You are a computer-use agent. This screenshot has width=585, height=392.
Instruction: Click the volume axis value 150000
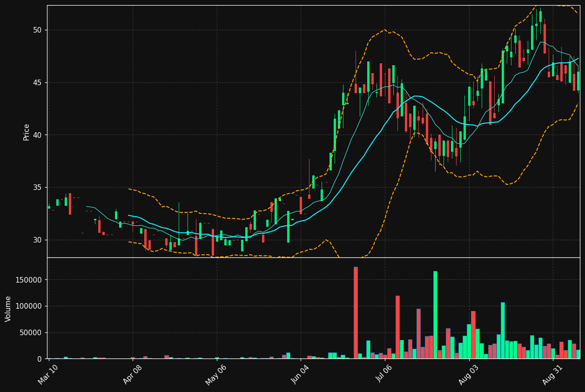(28, 280)
